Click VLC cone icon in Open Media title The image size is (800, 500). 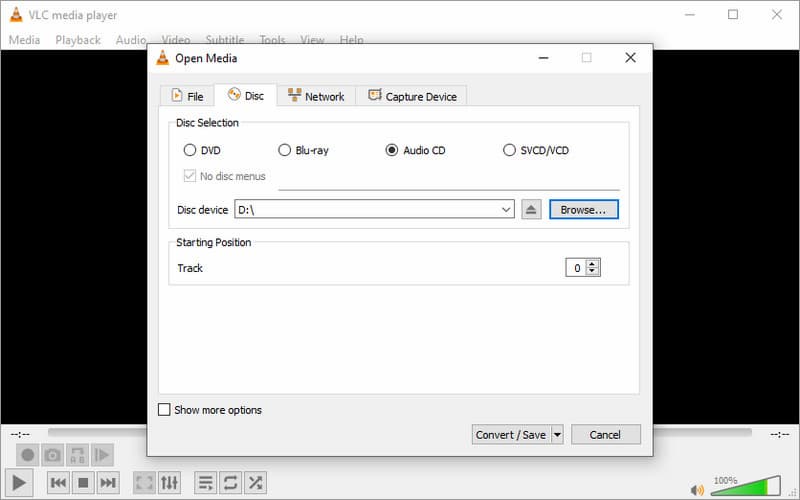click(x=162, y=58)
